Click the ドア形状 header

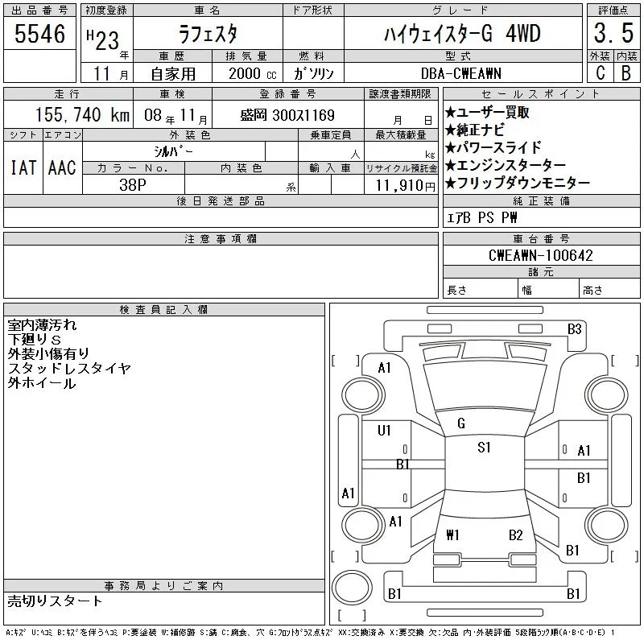[x=312, y=10]
